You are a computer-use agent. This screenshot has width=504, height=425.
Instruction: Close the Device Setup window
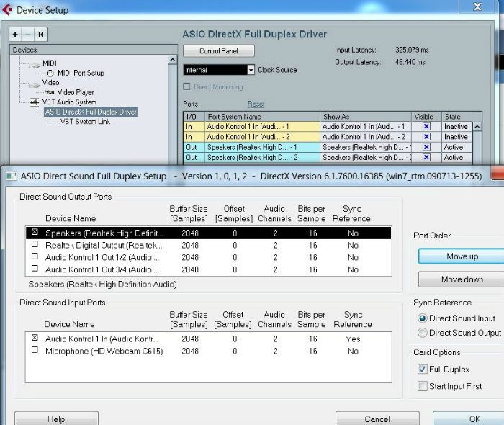tap(477, 6)
